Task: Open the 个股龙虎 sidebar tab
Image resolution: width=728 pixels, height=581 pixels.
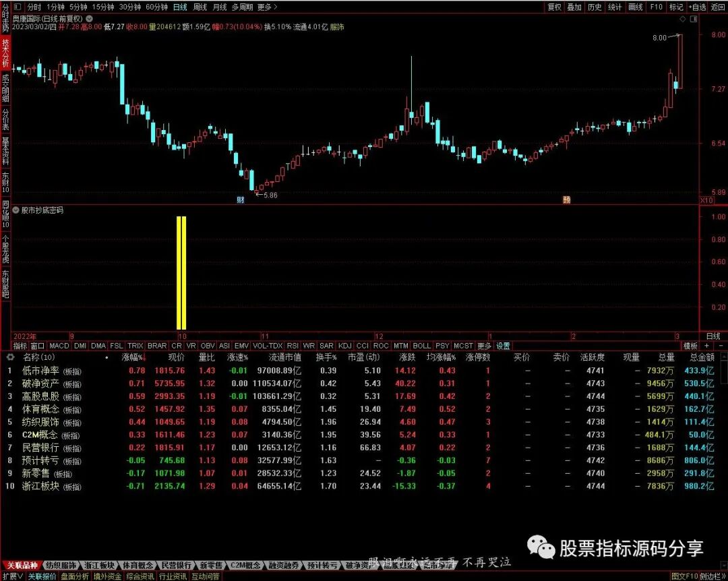Action: coord(5,249)
